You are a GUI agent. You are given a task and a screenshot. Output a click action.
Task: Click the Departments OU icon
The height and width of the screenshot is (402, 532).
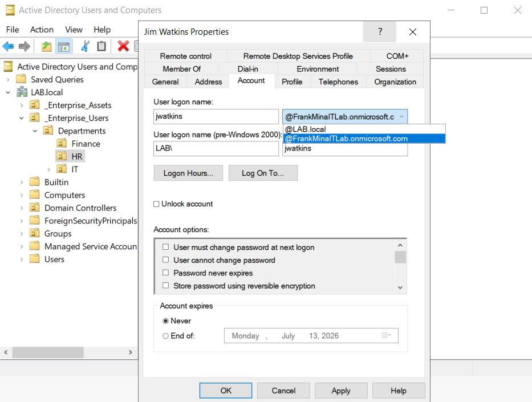click(48, 131)
